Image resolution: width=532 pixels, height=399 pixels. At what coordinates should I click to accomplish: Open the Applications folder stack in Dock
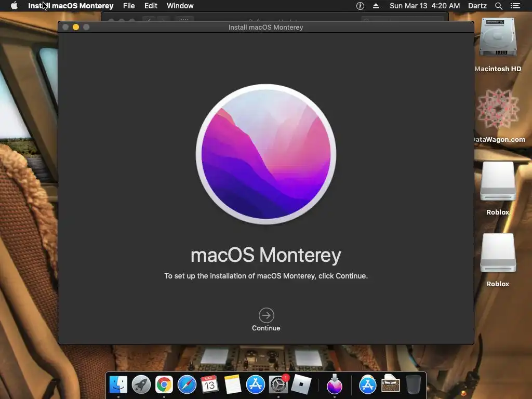coord(367,384)
